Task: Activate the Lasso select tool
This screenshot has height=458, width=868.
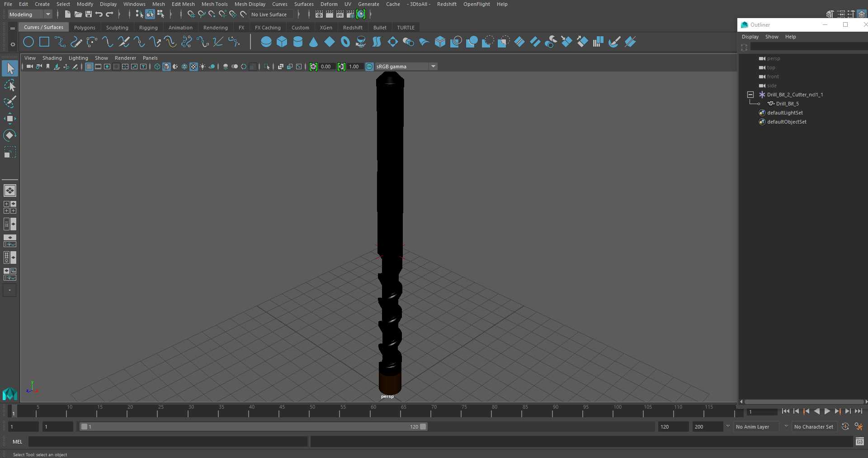Action: [x=10, y=85]
